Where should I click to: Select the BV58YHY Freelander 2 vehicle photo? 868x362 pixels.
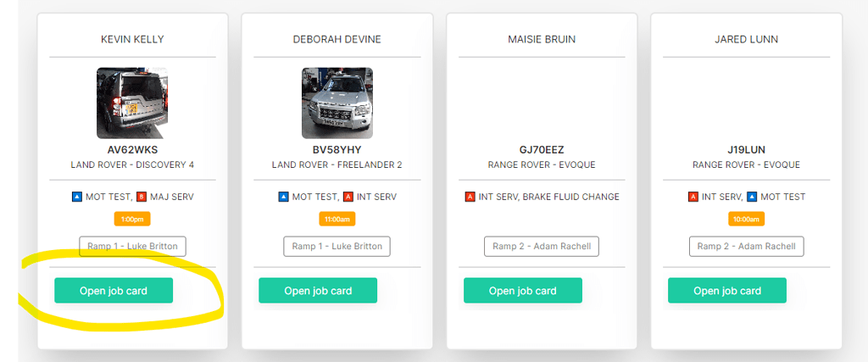pyautogui.click(x=337, y=103)
